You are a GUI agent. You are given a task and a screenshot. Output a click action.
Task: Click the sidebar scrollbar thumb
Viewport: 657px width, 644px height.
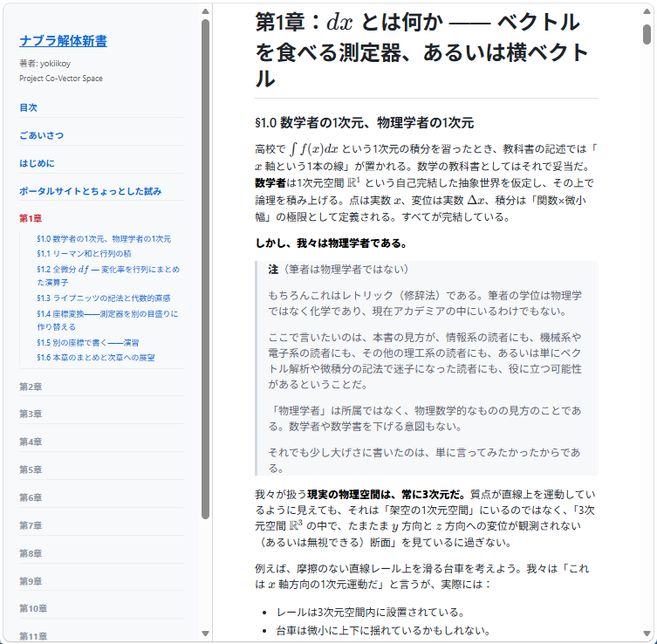tap(205, 269)
